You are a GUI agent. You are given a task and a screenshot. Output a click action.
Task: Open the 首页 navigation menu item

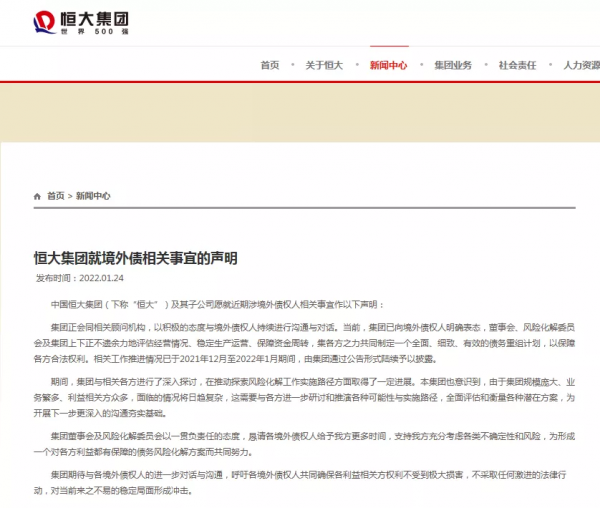270,65
